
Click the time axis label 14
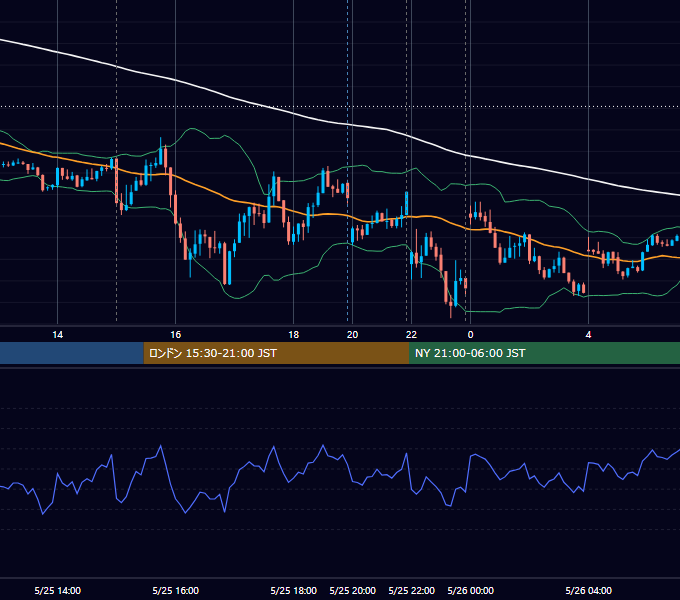point(57,335)
